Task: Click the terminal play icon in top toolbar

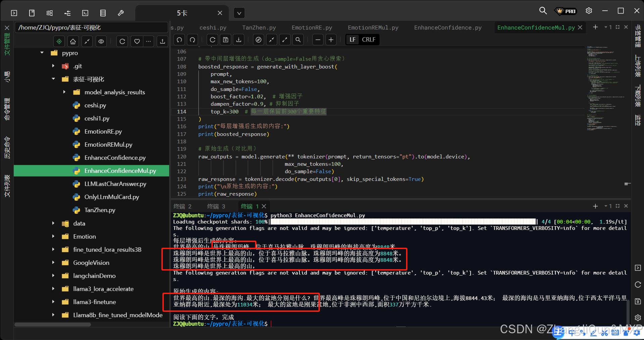Action: click(14, 13)
